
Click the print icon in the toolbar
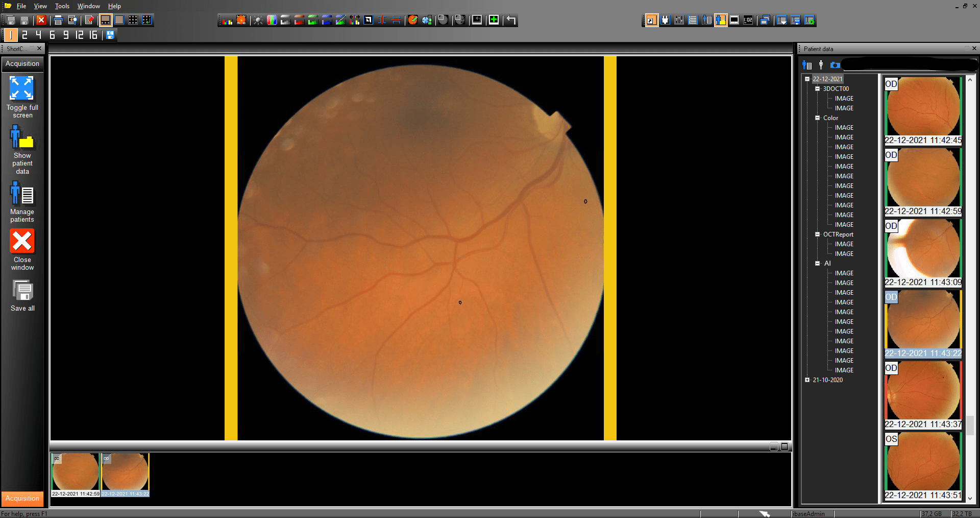(x=58, y=20)
